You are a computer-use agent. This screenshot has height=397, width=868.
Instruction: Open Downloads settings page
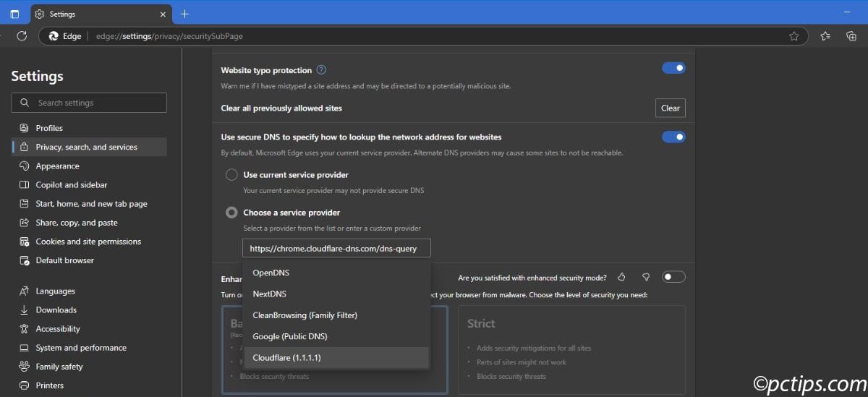pyautogui.click(x=89, y=310)
